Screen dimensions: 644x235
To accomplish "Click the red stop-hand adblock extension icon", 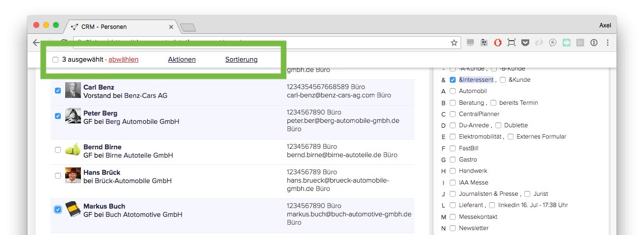I will pos(498,43).
